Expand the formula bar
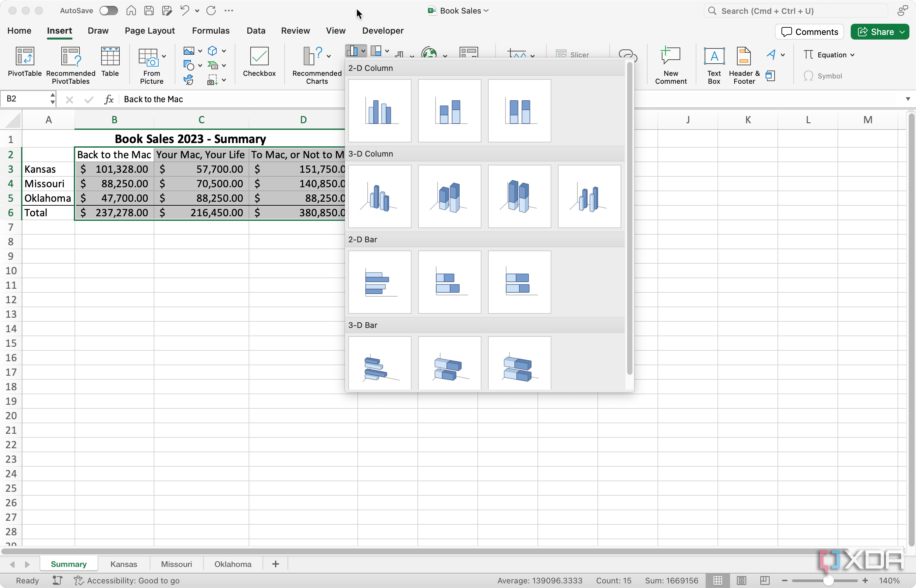This screenshot has height=588, width=916. point(908,99)
